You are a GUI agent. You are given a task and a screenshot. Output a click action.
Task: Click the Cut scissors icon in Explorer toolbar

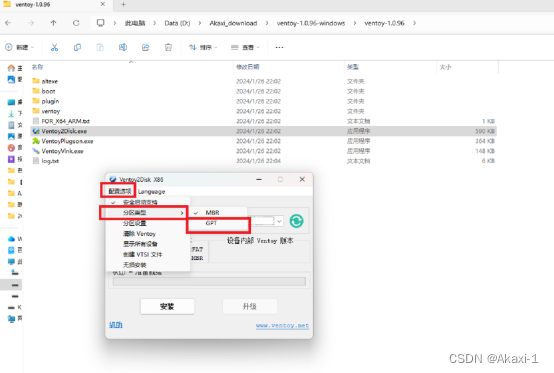(54, 47)
